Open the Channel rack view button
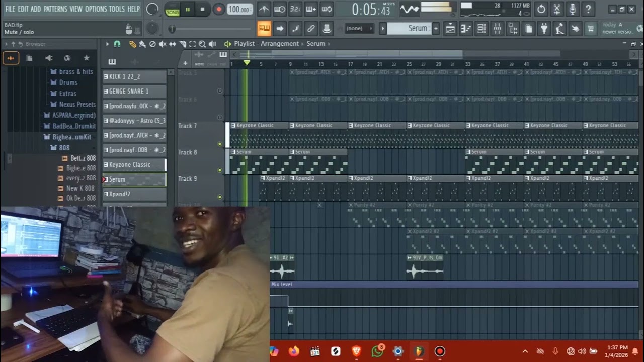The height and width of the screenshot is (362, 644). tap(481, 29)
